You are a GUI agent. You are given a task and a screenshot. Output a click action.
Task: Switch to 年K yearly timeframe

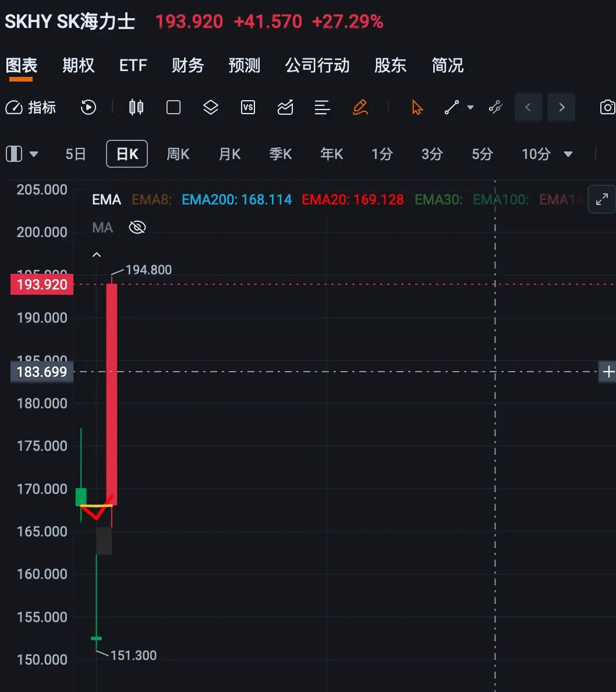pyautogui.click(x=331, y=154)
